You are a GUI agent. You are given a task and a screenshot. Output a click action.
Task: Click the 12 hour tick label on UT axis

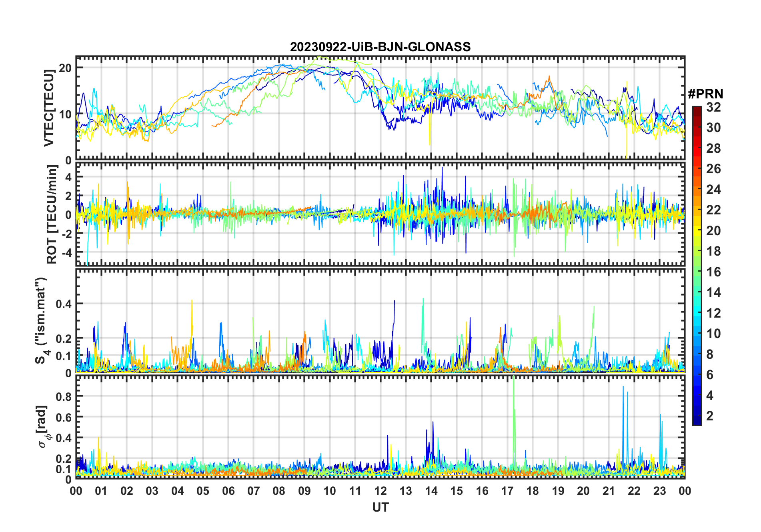pyautogui.click(x=380, y=491)
